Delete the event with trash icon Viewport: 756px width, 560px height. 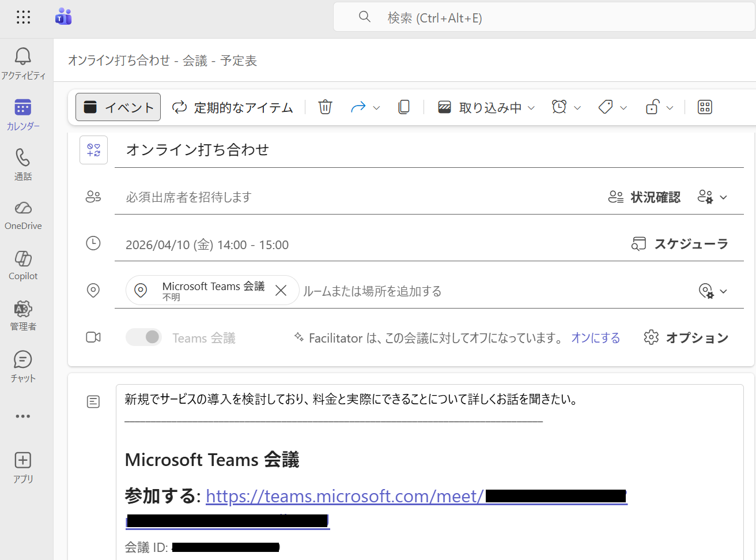click(x=326, y=107)
